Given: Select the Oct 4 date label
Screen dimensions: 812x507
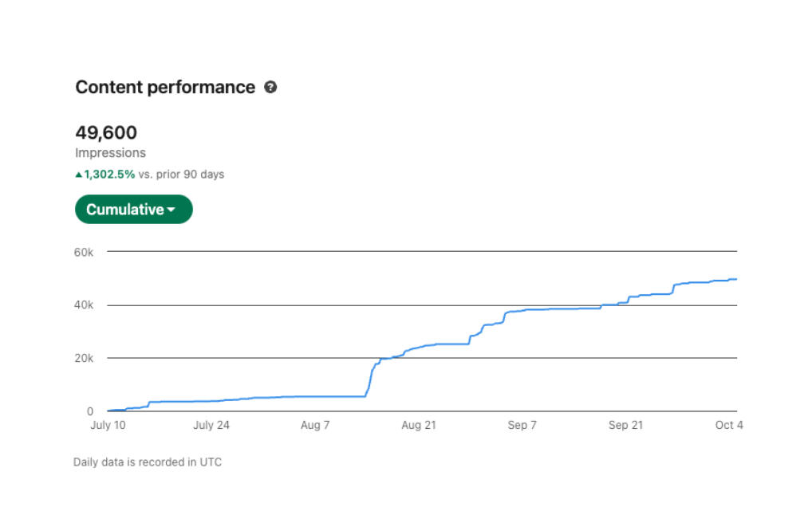Looking at the screenshot, I should [x=729, y=426].
